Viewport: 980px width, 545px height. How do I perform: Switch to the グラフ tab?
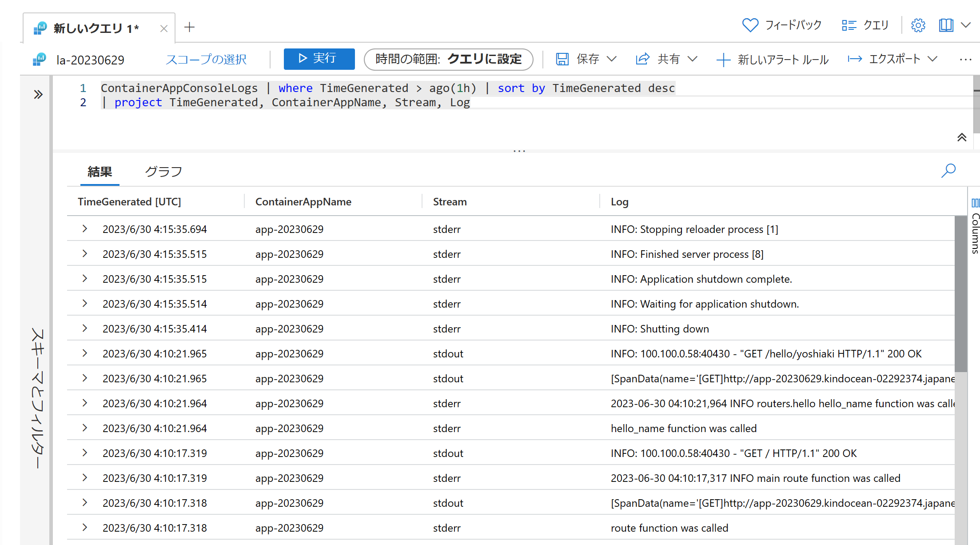(163, 172)
